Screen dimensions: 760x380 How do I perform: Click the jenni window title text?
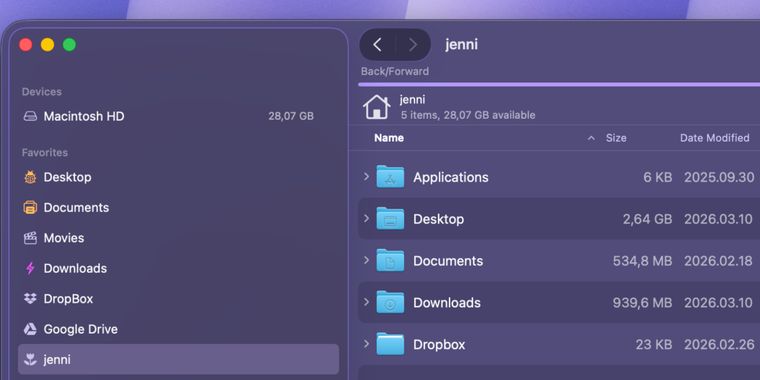pyautogui.click(x=461, y=45)
